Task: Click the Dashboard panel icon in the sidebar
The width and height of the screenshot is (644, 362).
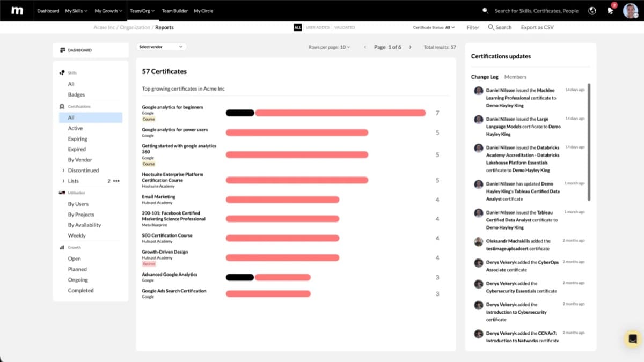Action: (63, 50)
